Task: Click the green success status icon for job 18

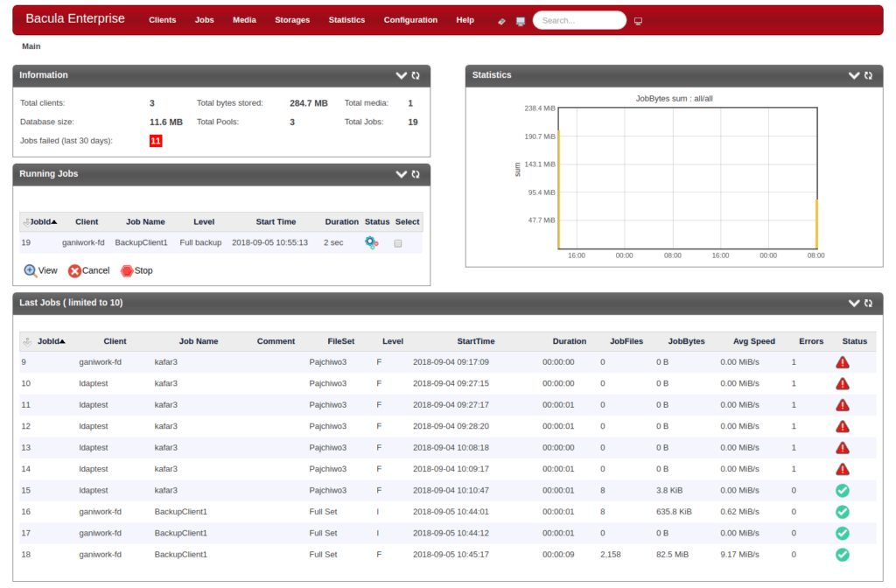Action: [x=842, y=554]
